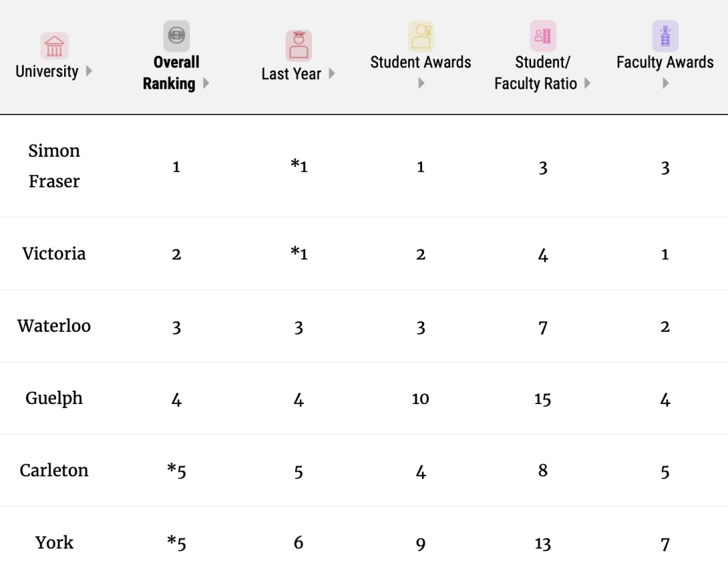Sort by Overall Ranking arrow
The width and height of the screenshot is (728, 573).
207,84
